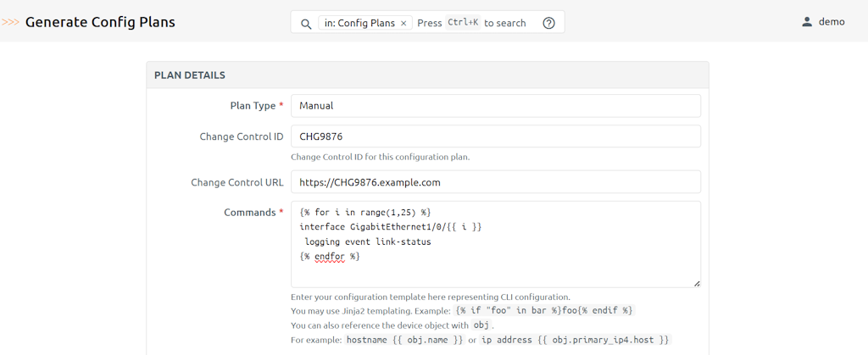Click the 'Plan Type' label

coord(253,106)
